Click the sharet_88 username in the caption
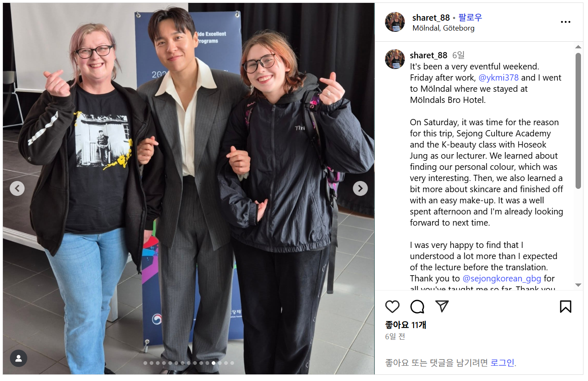This screenshot has width=588, height=381. pos(428,55)
